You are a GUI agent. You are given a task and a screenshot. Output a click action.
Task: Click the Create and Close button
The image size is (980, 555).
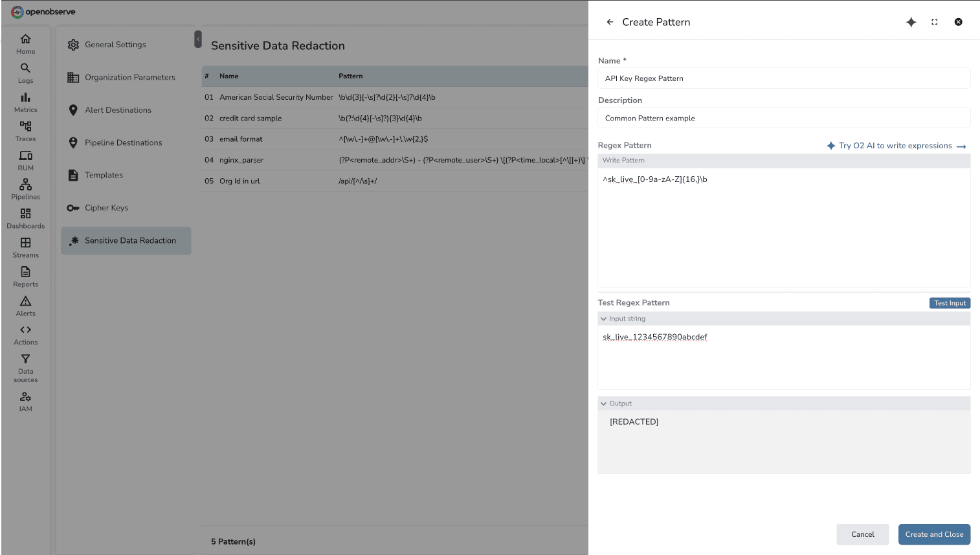[933, 534]
